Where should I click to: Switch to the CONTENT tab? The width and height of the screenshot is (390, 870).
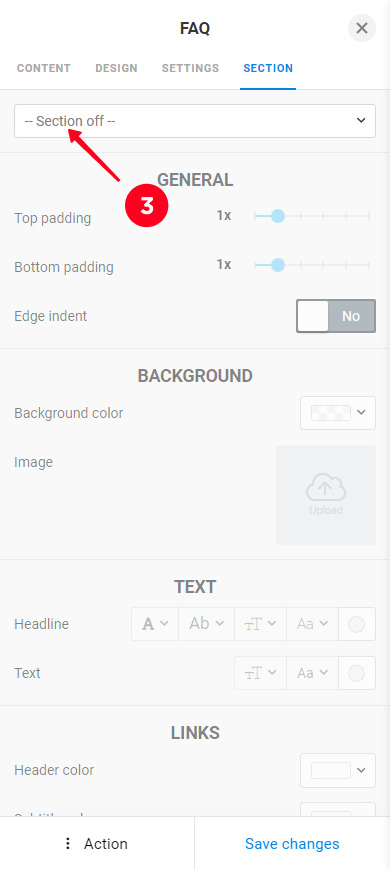44,68
